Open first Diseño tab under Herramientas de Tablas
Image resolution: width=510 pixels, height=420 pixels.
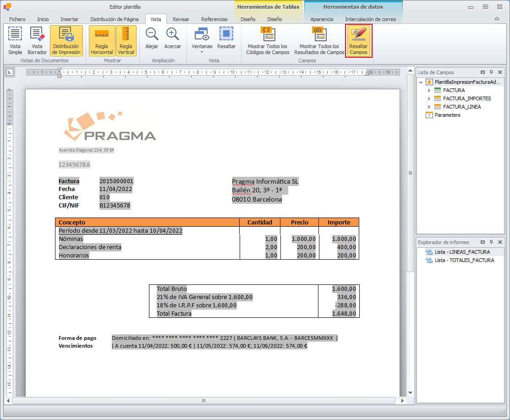coord(248,19)
